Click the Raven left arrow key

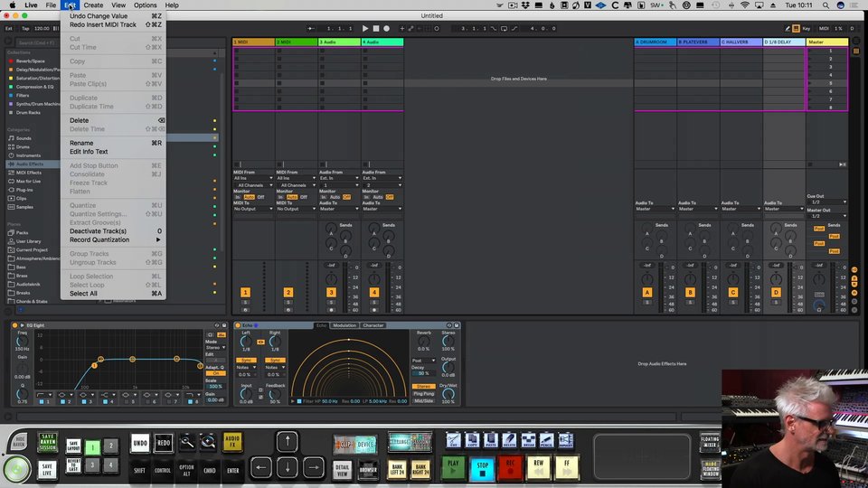pos(260,467)
